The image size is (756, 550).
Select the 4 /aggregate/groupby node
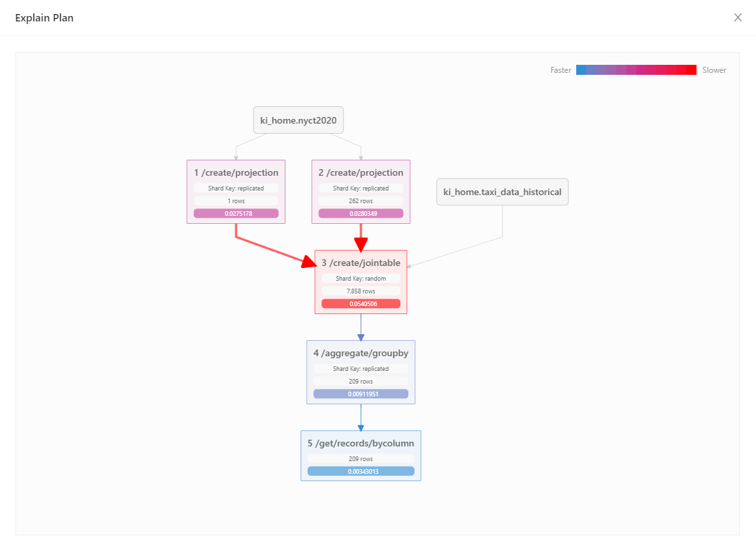tap(360, 353)
